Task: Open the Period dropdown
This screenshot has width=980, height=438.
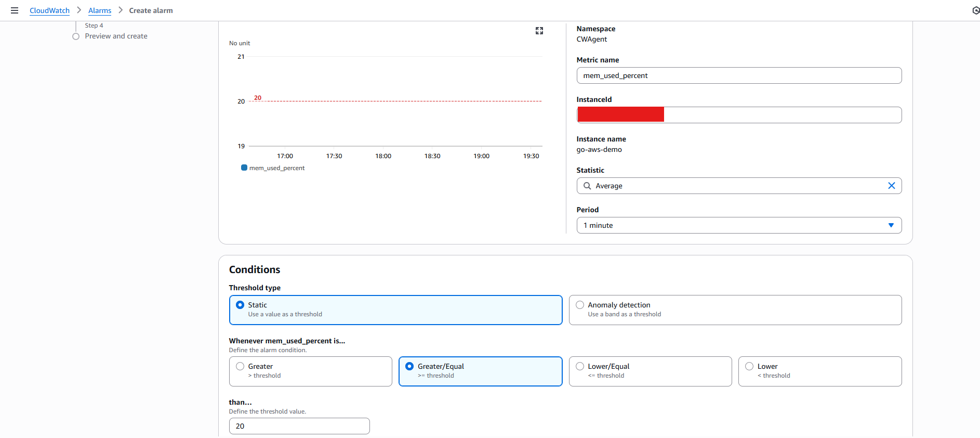Action: tap(738, 225)
